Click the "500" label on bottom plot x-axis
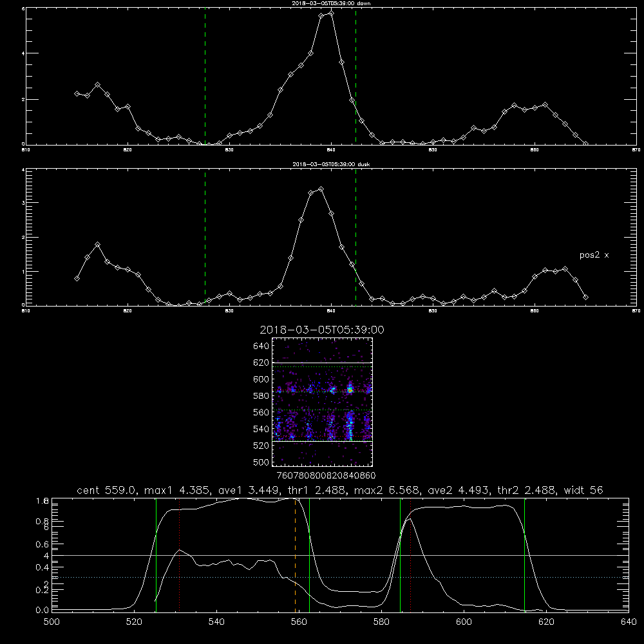 (52, 622)
